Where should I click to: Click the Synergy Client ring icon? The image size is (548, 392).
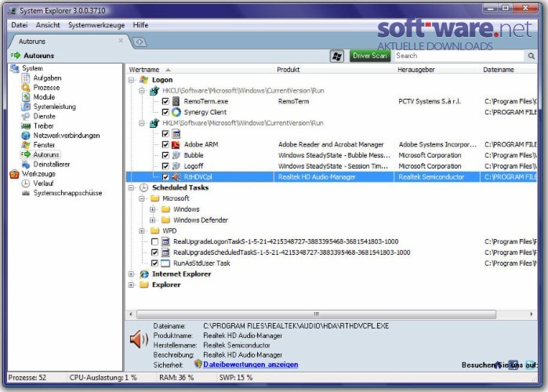[x=176, y=112]
